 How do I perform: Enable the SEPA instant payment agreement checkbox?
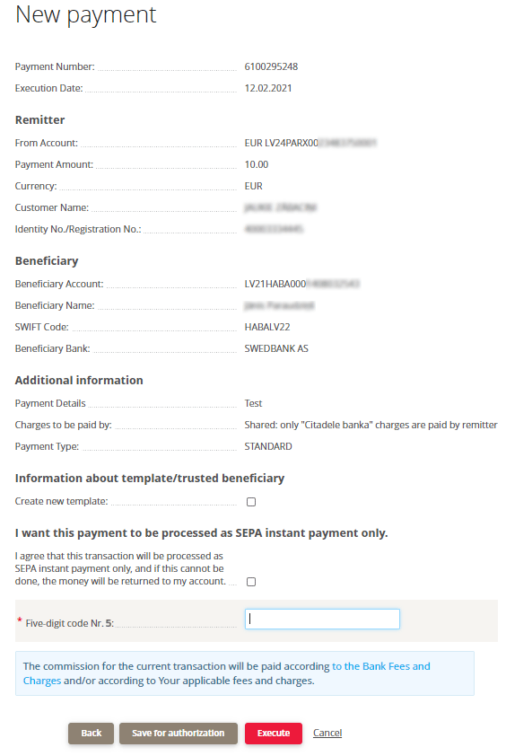click(x=251, y=582)
